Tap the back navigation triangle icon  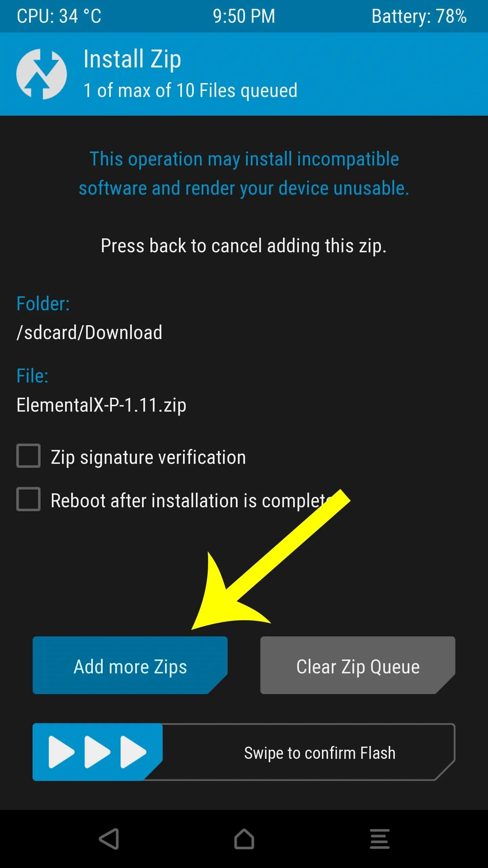(x=109, y=839)
